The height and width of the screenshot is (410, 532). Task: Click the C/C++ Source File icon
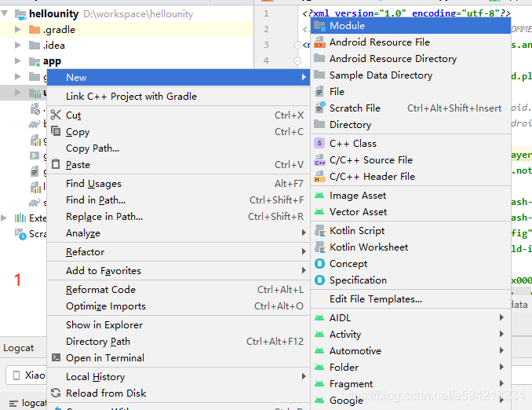click(319, 159)
